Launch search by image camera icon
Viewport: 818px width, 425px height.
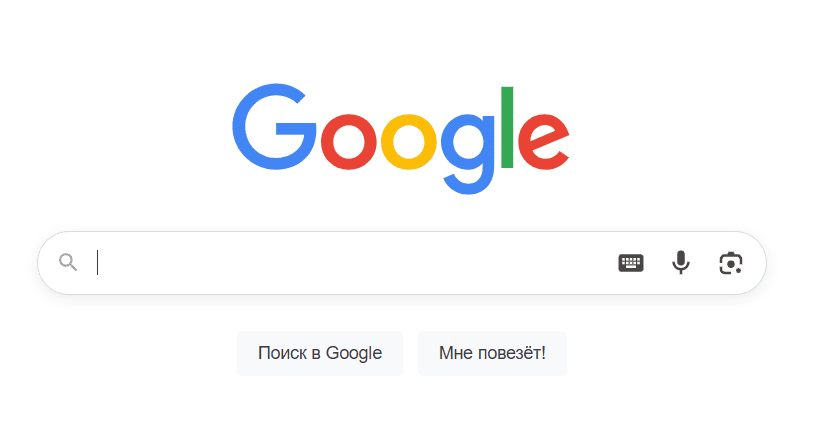[x=731, y=263]
